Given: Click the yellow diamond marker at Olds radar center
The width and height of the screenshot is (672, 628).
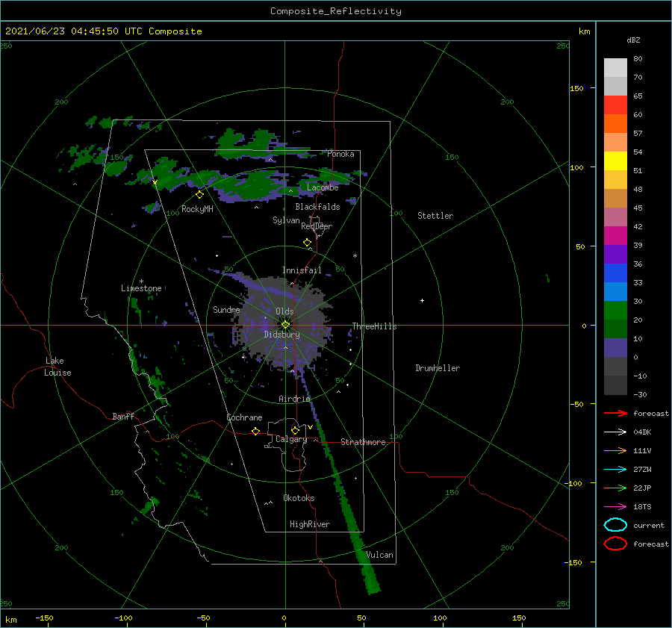Looking at the screenshot, I should 285,325.
